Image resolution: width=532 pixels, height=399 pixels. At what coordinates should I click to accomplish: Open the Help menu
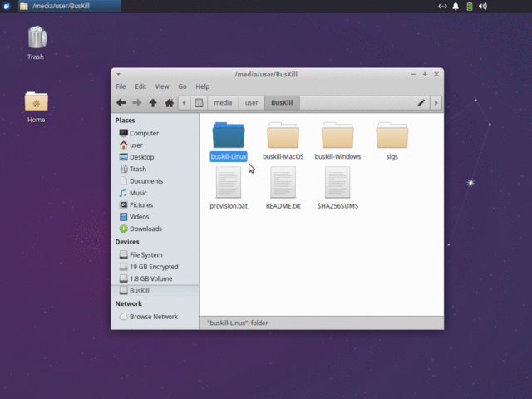click(203, 86)
